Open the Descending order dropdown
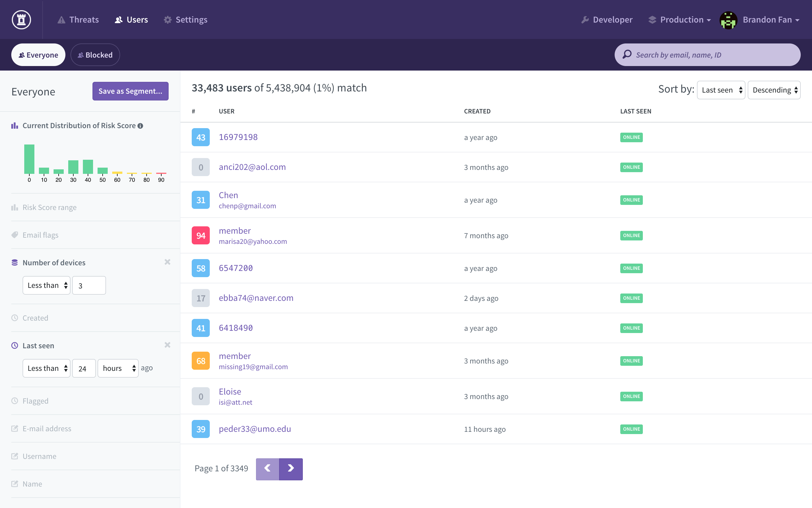 pyautogui.click(x=774, y=90)
